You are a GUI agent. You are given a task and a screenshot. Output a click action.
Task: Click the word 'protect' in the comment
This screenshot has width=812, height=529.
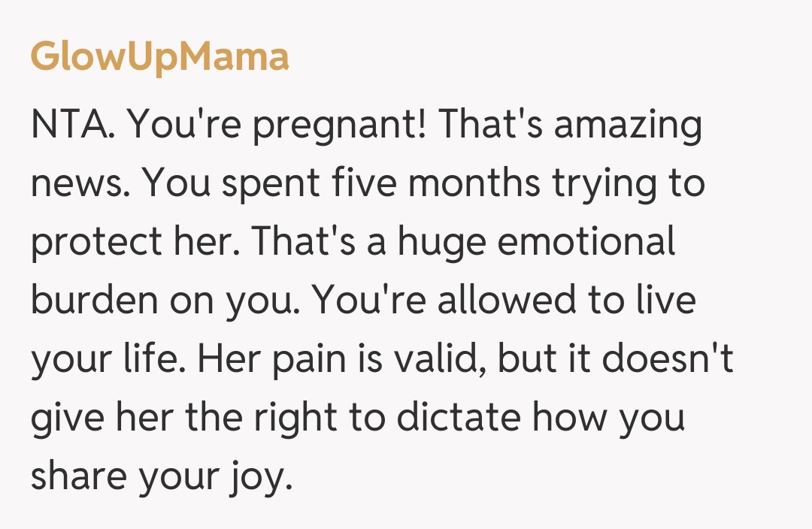tap(91, 242)
